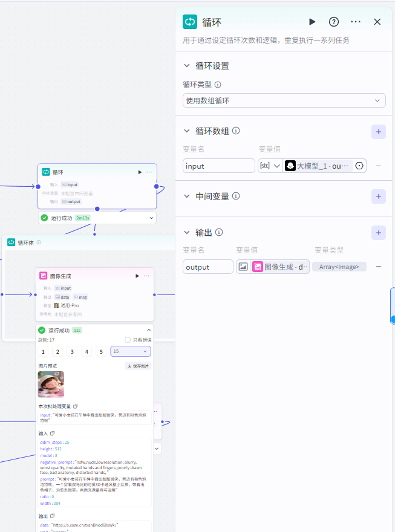Collapse the 图像生成 运行成功 11s result
The image size is (395, 532).
coord(149,330)
